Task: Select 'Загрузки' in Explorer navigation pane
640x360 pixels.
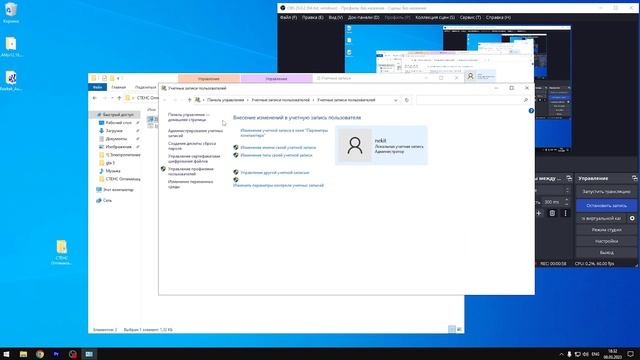Action: (114, 131)
